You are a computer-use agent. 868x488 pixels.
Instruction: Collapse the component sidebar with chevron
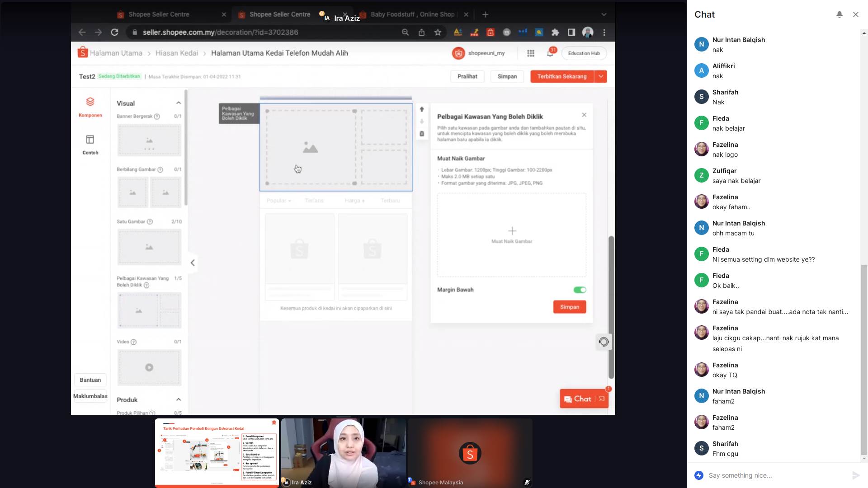pyautogui.click(x=193, y=263)
